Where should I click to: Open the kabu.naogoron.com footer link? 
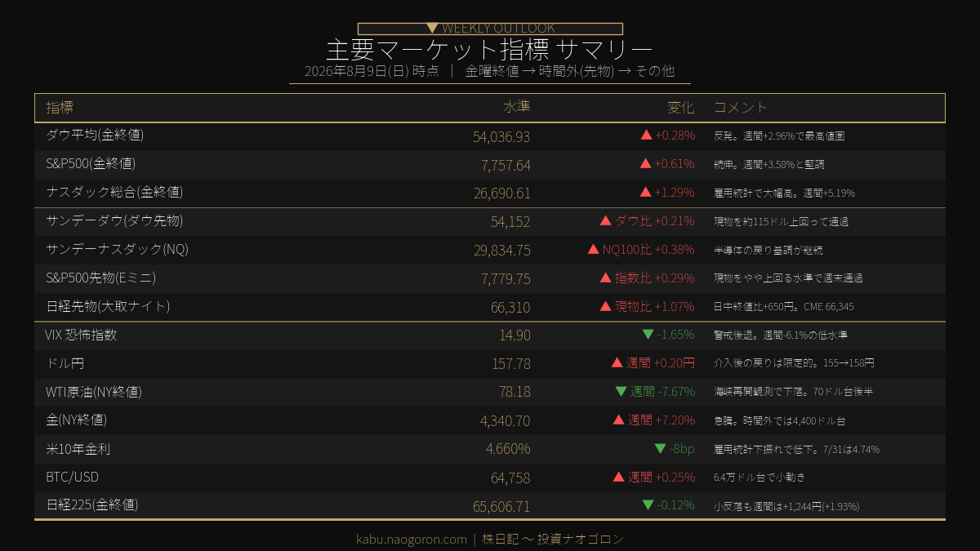(x=412, y=540)
